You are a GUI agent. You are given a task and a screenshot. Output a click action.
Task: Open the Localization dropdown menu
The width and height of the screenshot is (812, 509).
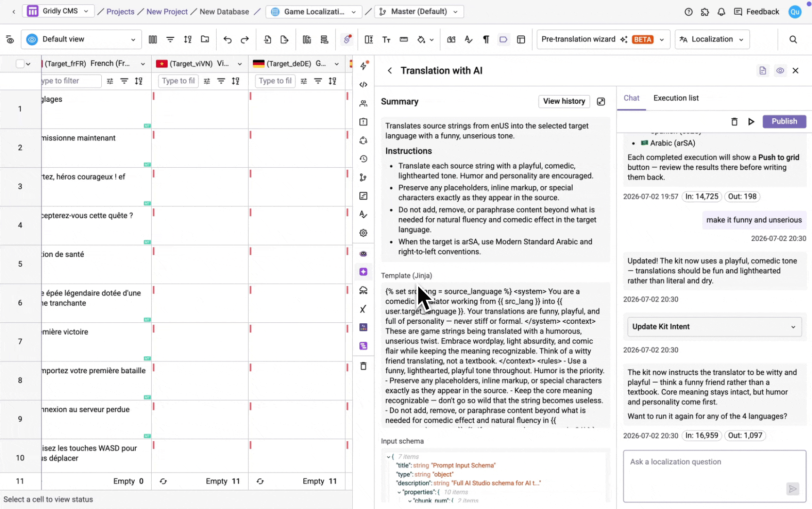pyautogui.click(x=712, y=40)
